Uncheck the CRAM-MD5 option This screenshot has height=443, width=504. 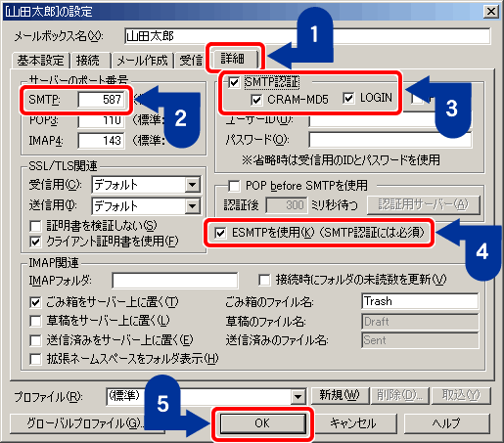click(x=256, y=100)
